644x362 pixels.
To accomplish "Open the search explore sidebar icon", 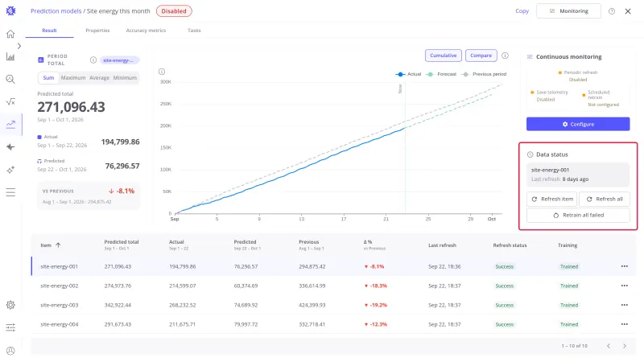I will click(10, 79).
